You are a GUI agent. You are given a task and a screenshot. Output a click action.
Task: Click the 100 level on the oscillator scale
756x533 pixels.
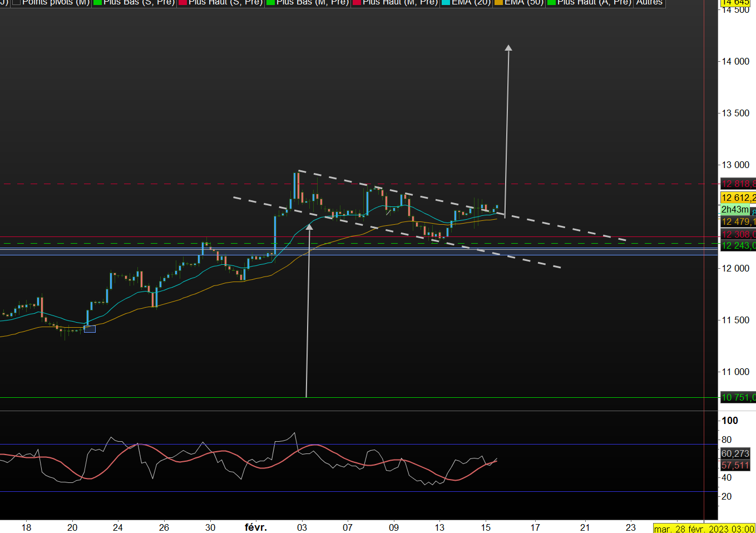point(730,421)
